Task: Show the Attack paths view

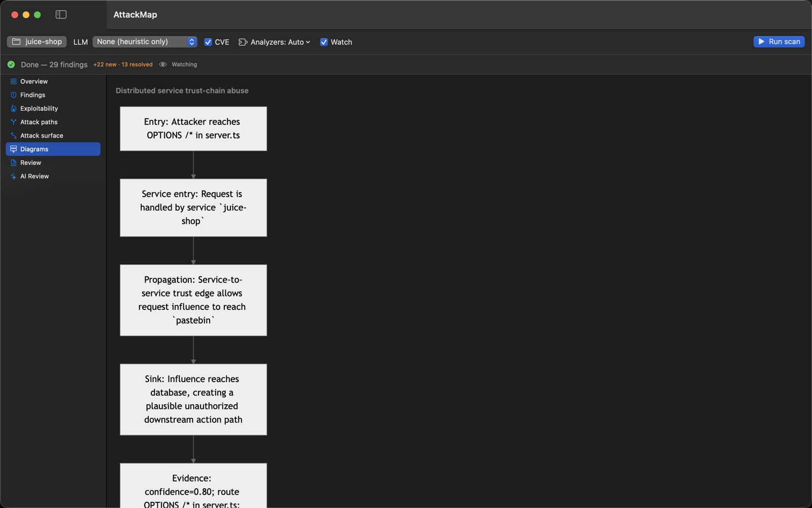Action: 53,122
